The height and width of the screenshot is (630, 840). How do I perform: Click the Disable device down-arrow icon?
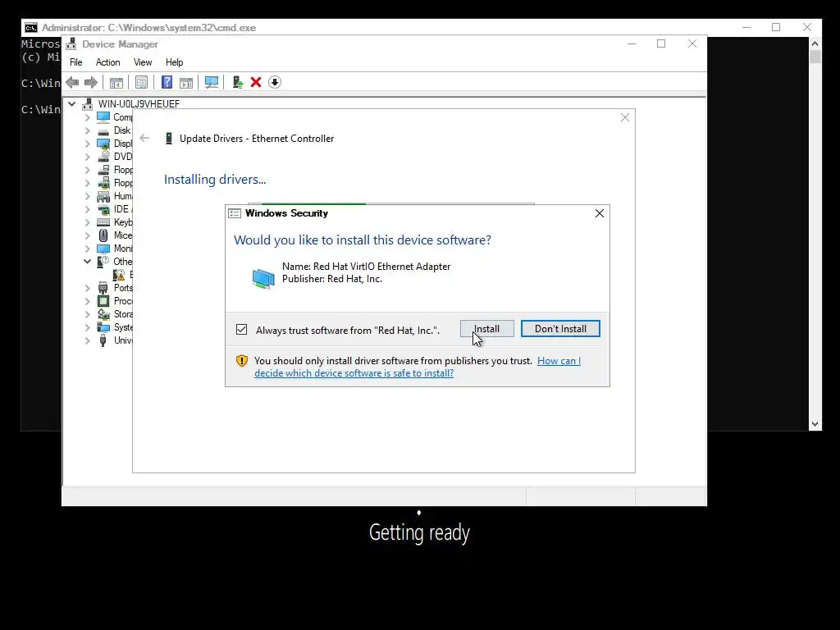click(275, 83)
